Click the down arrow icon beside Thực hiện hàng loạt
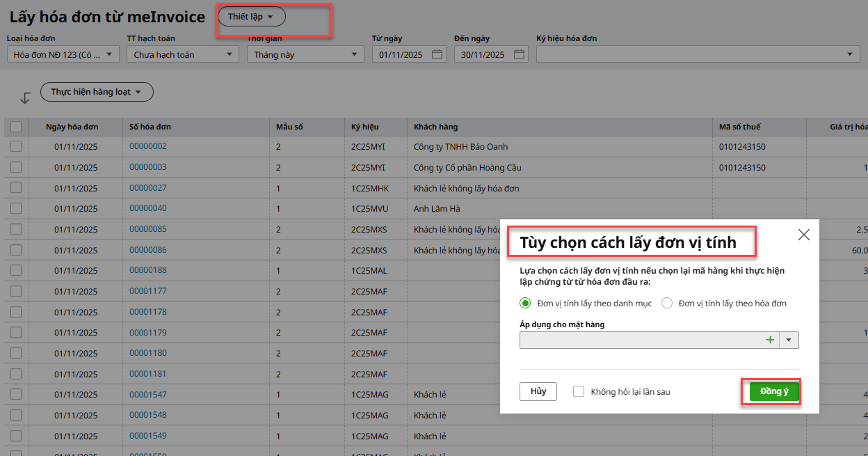This screenshot has width=868, height=456. click(x=25, y=98)
